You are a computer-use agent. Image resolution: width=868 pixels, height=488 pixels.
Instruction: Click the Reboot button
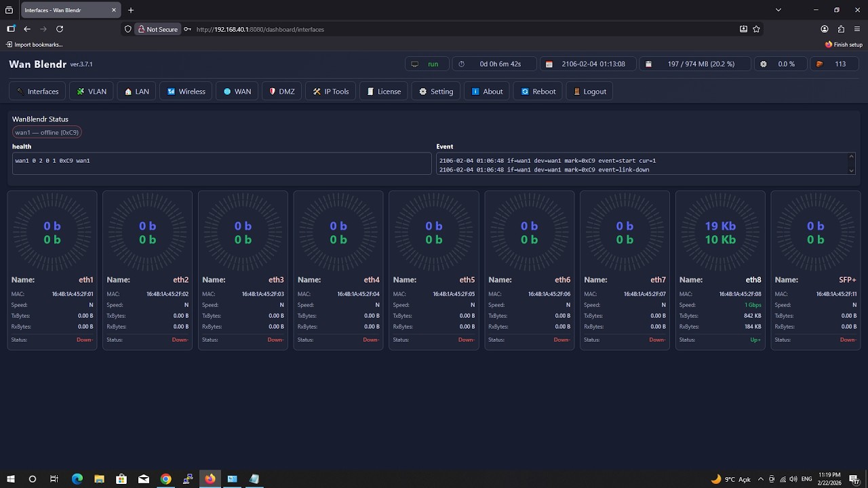538,91
